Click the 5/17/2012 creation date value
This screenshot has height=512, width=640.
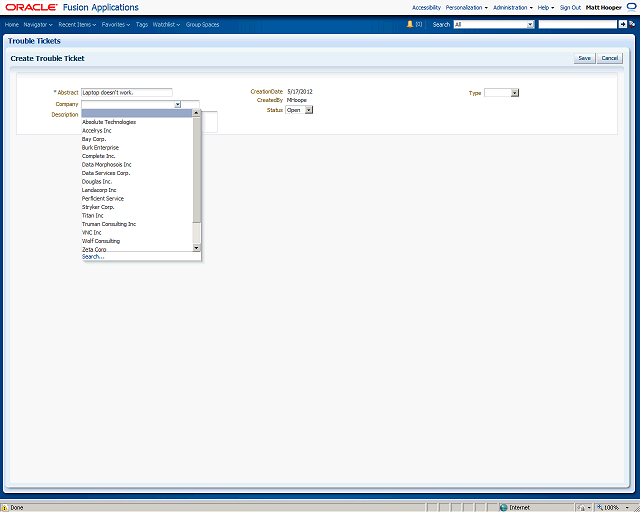pos(300,91)
